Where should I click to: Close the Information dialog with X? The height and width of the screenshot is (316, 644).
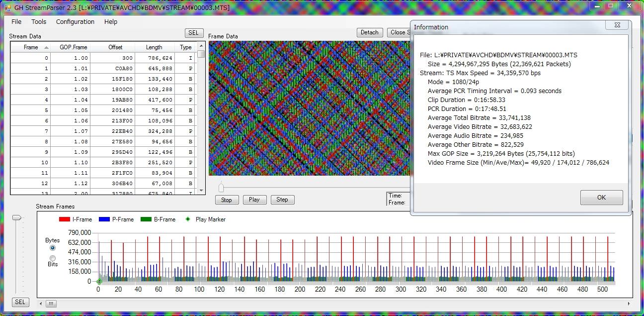pyautogui.click(x=617, y=26)
